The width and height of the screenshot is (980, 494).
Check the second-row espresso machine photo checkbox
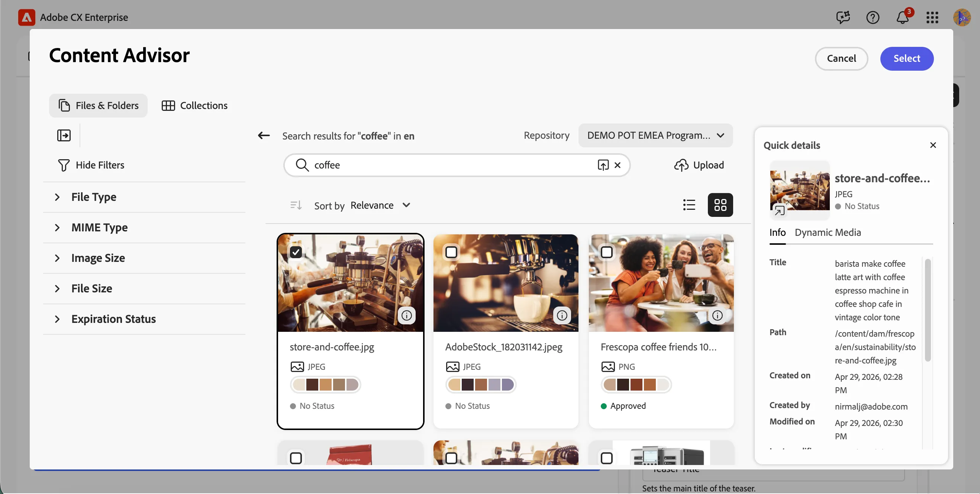pos(451,458)
